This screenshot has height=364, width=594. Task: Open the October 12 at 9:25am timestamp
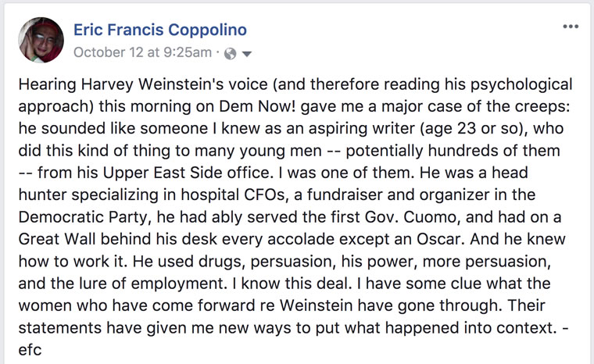click(x=142, y=52)
